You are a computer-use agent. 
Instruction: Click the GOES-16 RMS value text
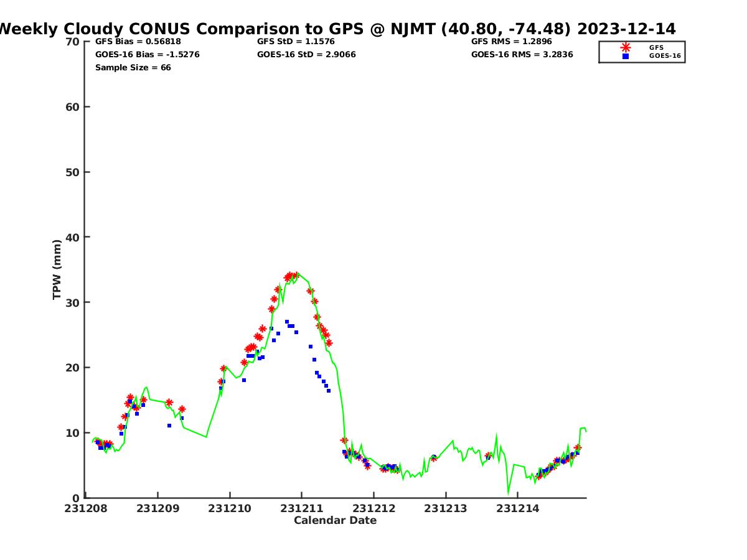pyautogui.click(x=522, y=55)
